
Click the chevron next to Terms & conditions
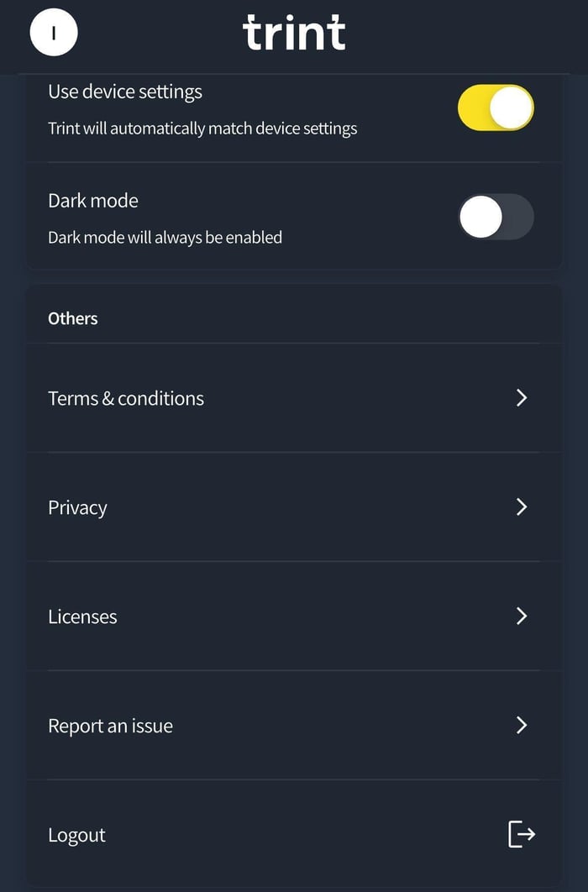[522, 397]
